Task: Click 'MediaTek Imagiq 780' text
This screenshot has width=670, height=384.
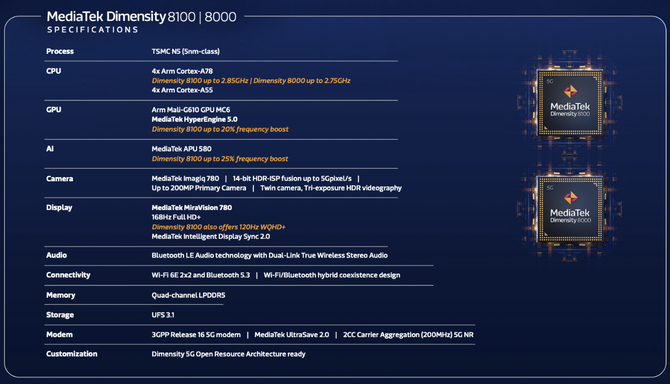Action: 185,179
